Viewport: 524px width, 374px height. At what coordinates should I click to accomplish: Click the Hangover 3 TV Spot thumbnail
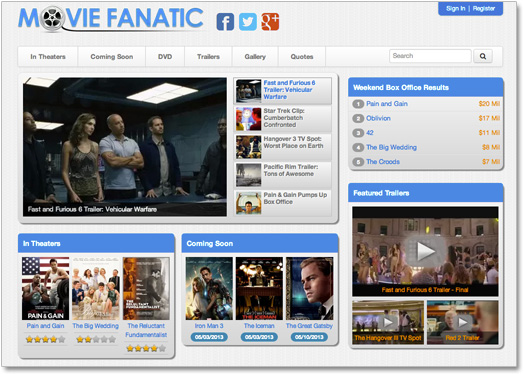(248, 147)
